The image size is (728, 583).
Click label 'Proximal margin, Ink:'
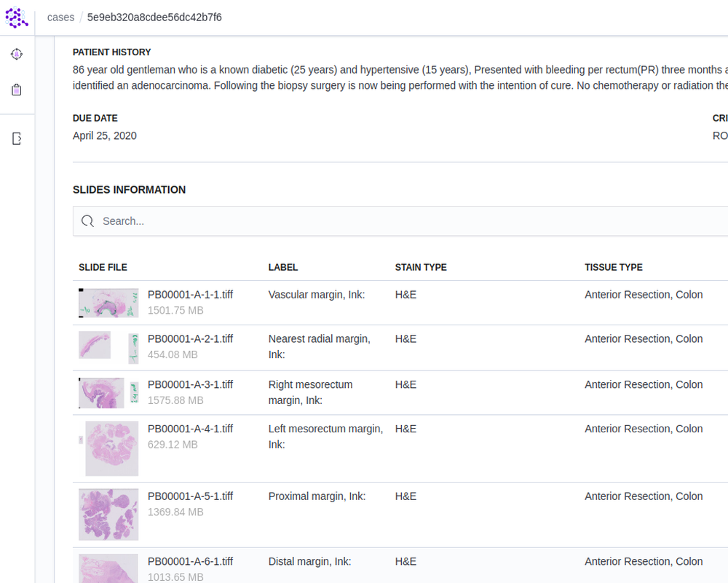[317, 496]
